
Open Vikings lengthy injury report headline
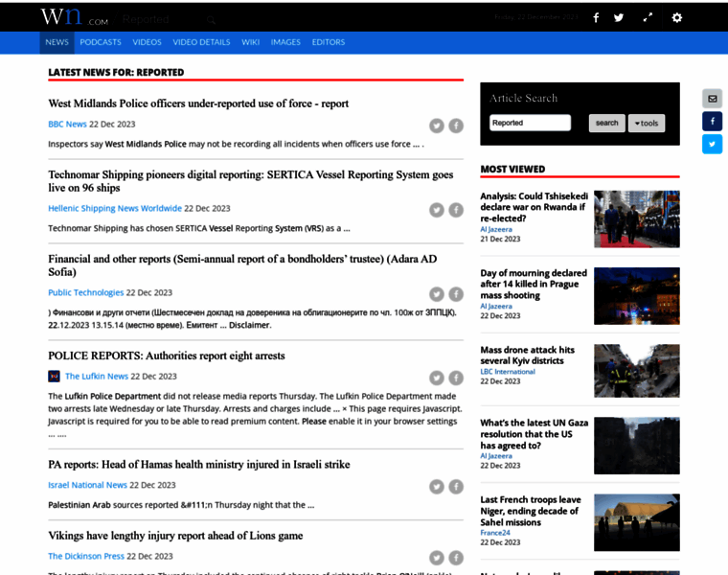pyautogui.click(x=175, y=536)
